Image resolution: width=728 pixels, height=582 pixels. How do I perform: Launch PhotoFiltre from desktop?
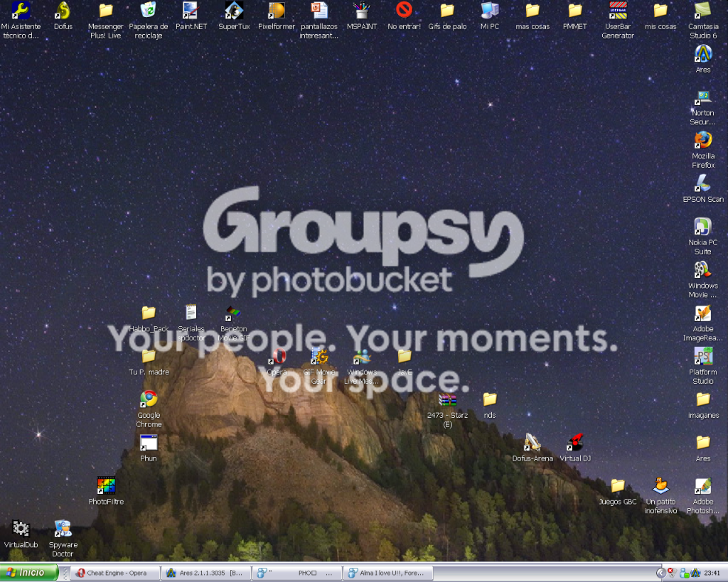coord(106,492)
